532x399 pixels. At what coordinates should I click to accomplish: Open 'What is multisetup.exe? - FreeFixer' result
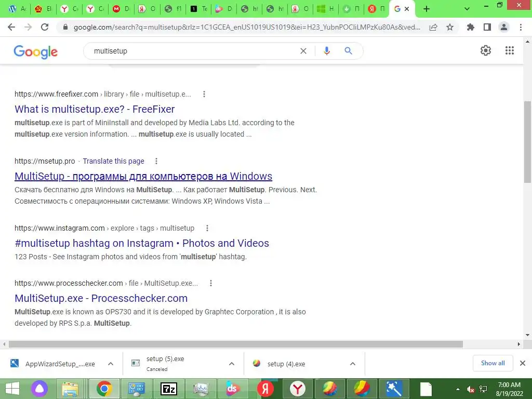click(95, 109)
